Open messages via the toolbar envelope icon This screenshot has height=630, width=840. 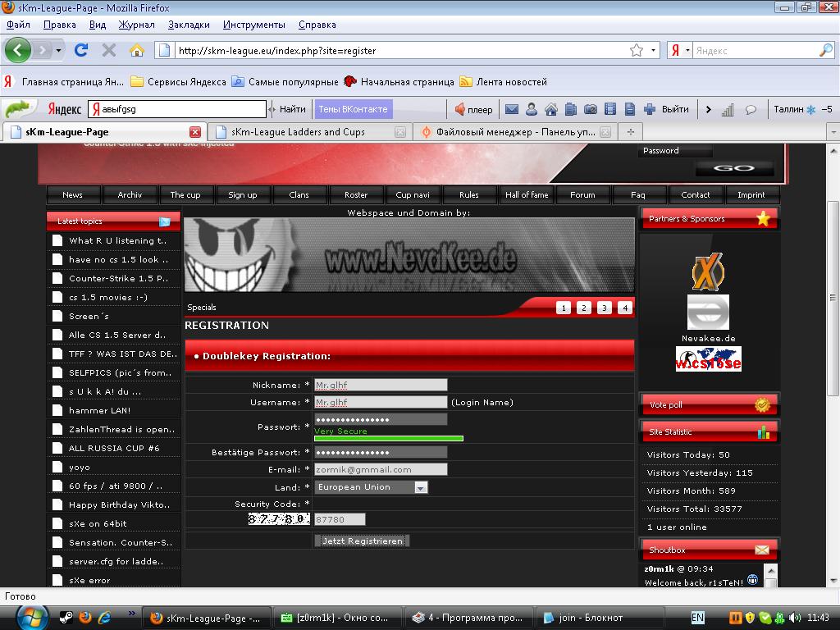pyautogui.click(x=512, y=109)
